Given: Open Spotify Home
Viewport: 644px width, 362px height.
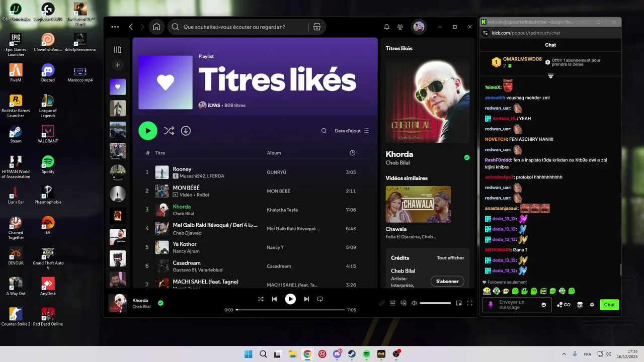Looking at the screenshot, I should 156,27.
